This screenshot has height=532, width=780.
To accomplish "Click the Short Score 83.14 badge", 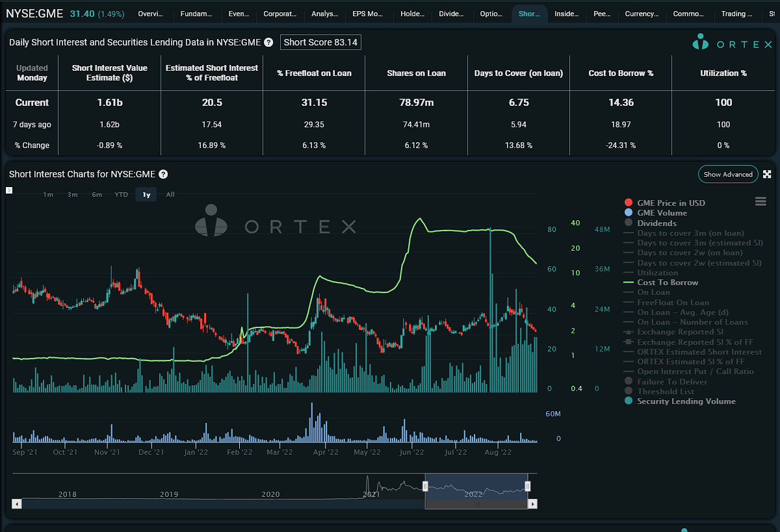I will tap(320, 42).
